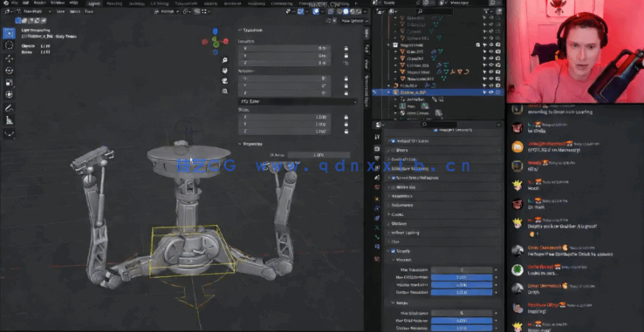644x332 pixels.
Task: Switch viewport to rendered shading mode
Action: (x=359, y=11)
